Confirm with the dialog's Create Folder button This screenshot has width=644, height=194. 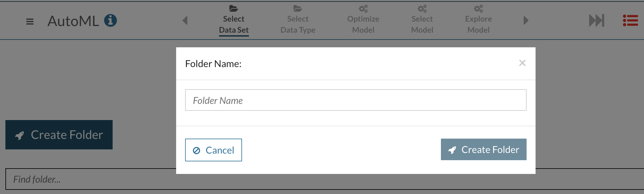click(x=483, y=149)
